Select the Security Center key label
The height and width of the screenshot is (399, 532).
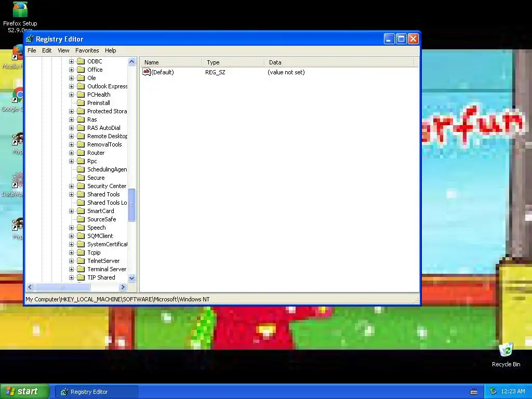[107, 186]
